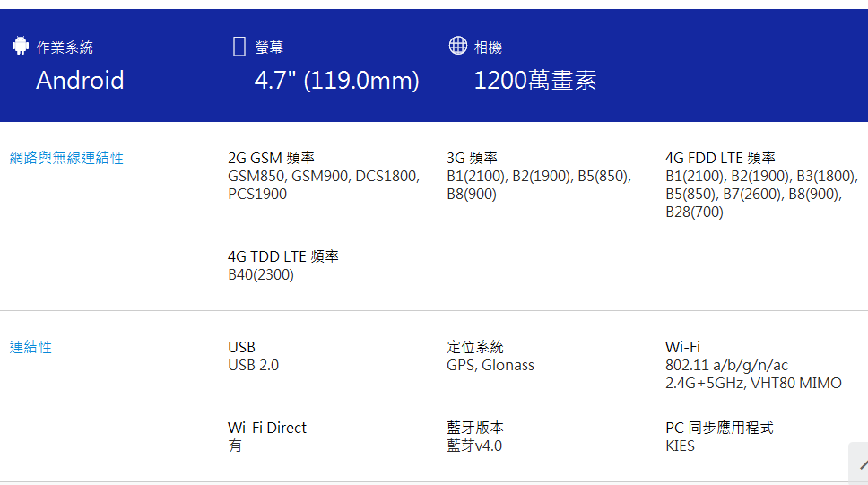Viewport: 868px width, 485px height.
Task: Click the GPS, Glonass positioning value
Action: pyautogui.click(x=490, y=366)
